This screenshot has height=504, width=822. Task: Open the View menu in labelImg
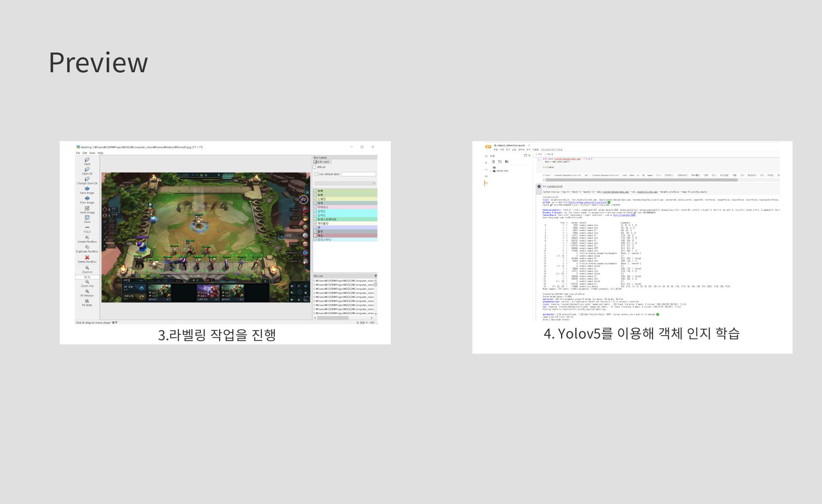pyautogui.click(x=92, y=153)
